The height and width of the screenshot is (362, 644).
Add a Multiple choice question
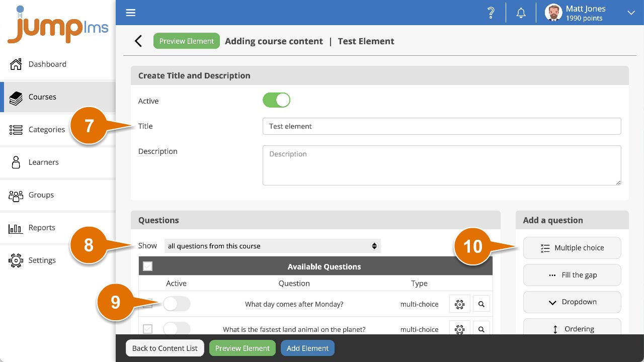point(572,248)
